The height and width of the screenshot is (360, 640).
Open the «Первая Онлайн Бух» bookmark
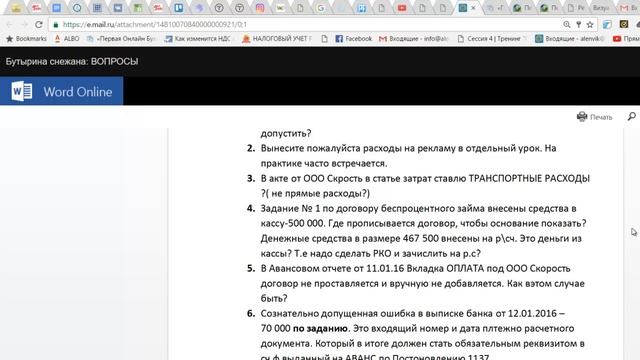pyautogui.click(x=122, y=39)
